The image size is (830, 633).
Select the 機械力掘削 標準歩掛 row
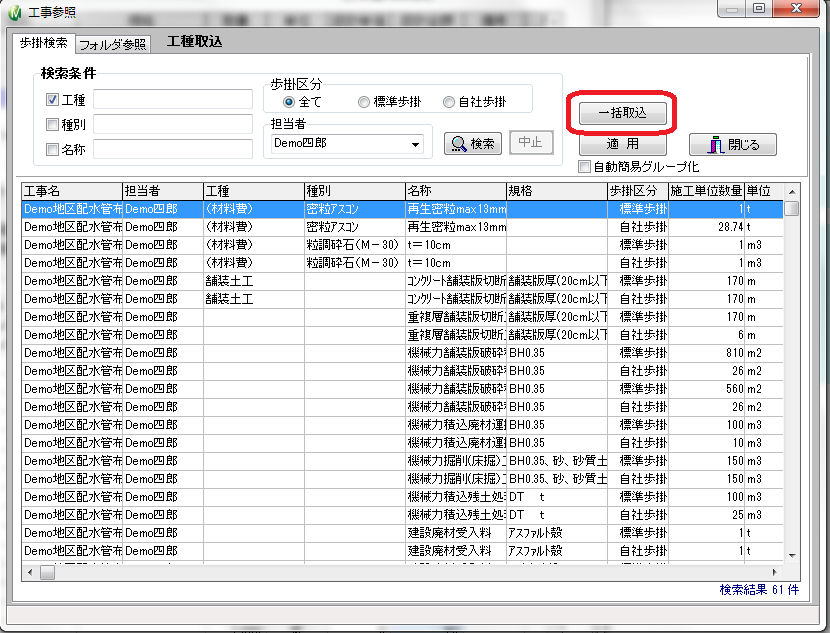click(402, 461)
